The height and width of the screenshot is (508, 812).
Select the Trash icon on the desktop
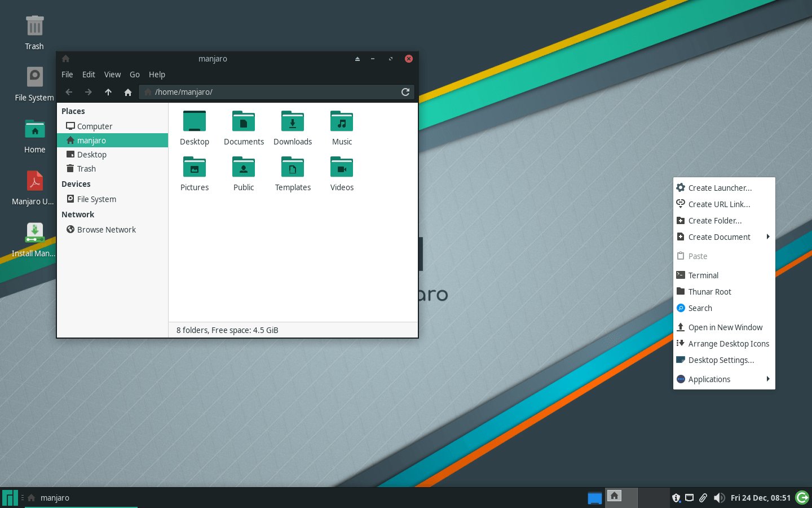click(x=34, y=32)
